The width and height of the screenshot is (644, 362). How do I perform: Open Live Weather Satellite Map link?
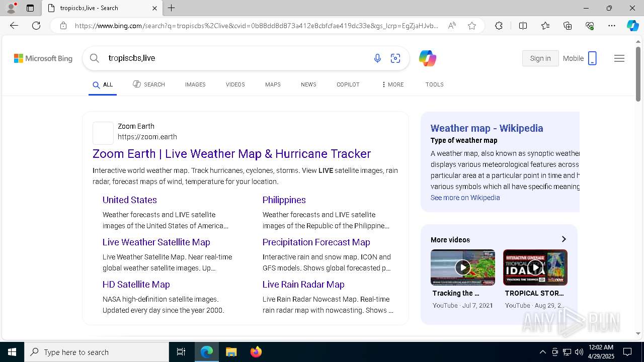[x=156, y=242]
